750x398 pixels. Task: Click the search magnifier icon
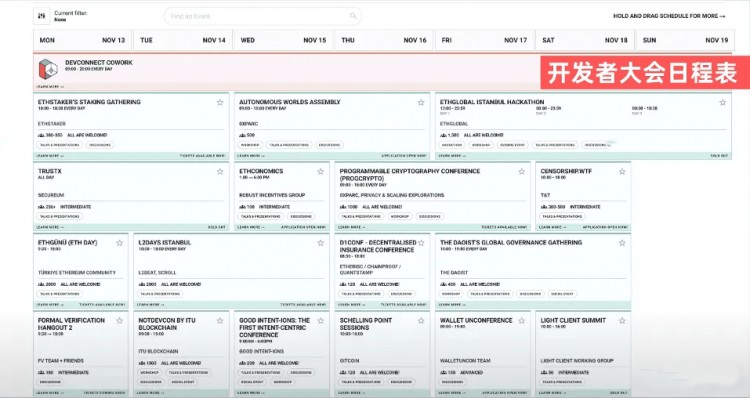(x=353, y=16)
